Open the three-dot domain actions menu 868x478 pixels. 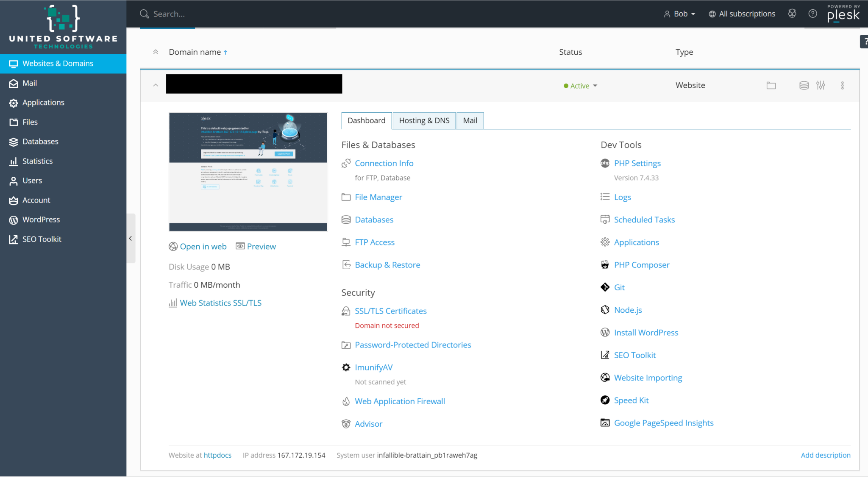842,86
